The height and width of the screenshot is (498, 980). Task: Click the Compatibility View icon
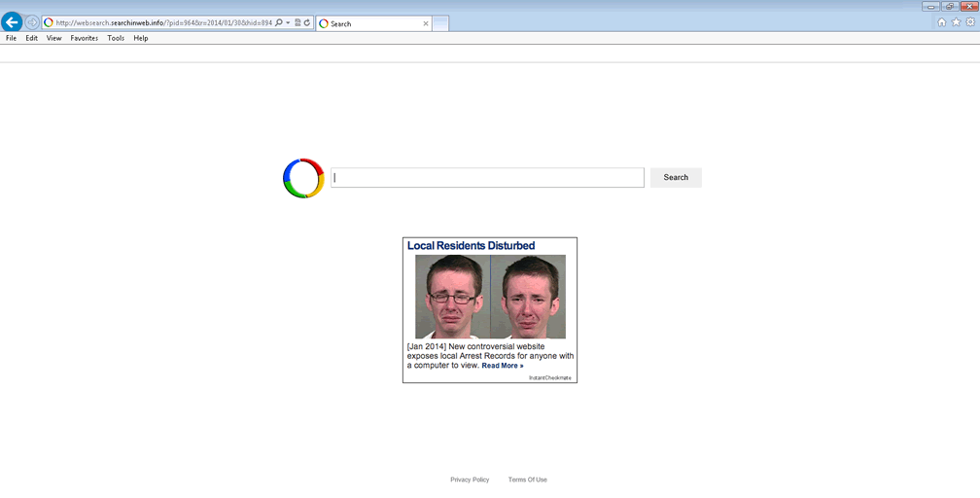[297, 22]
